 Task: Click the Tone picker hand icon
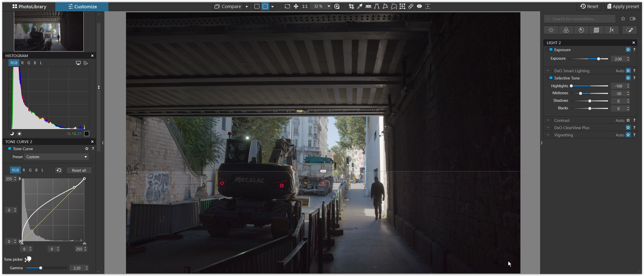tap(28, 259)
